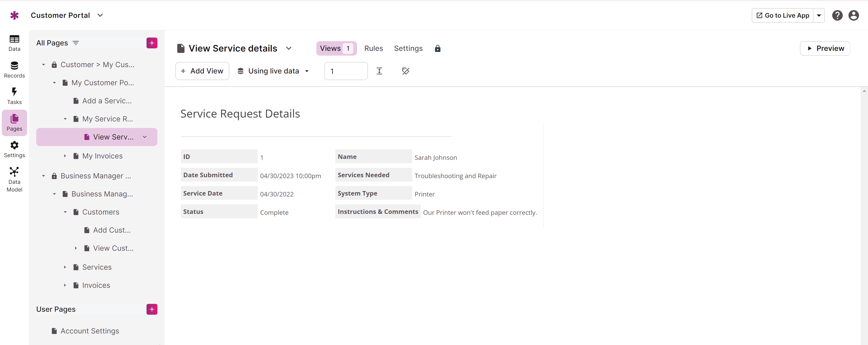This screenshot has width=868, height=345.
Task: Expand the My Invoices tree item
Action: point(65,156)
